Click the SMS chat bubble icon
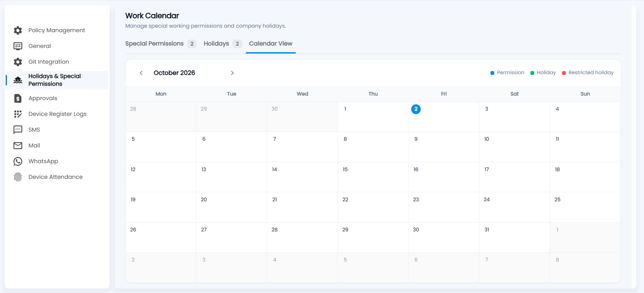The image size is (644, 293). point(18,130)
